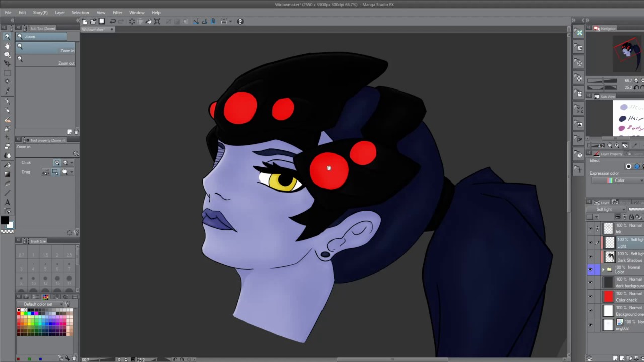Click the Navigator zoom slider
The width and height of the screenshot is (644, 362).
click(602, 80)
